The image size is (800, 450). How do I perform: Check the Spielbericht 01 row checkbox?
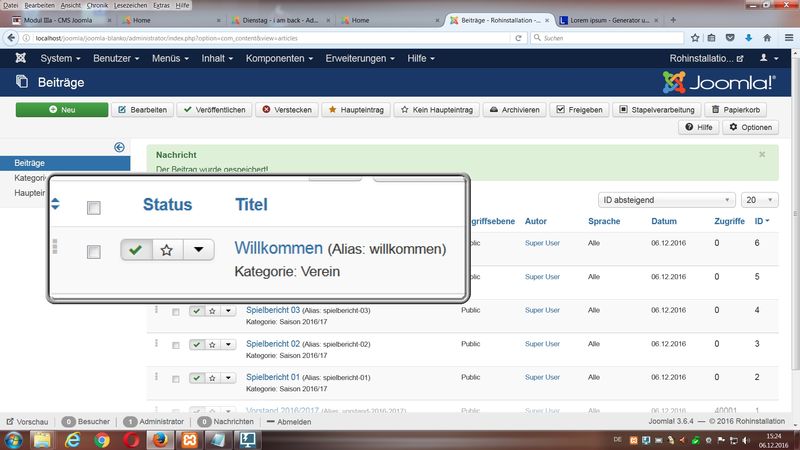point(176,379)
